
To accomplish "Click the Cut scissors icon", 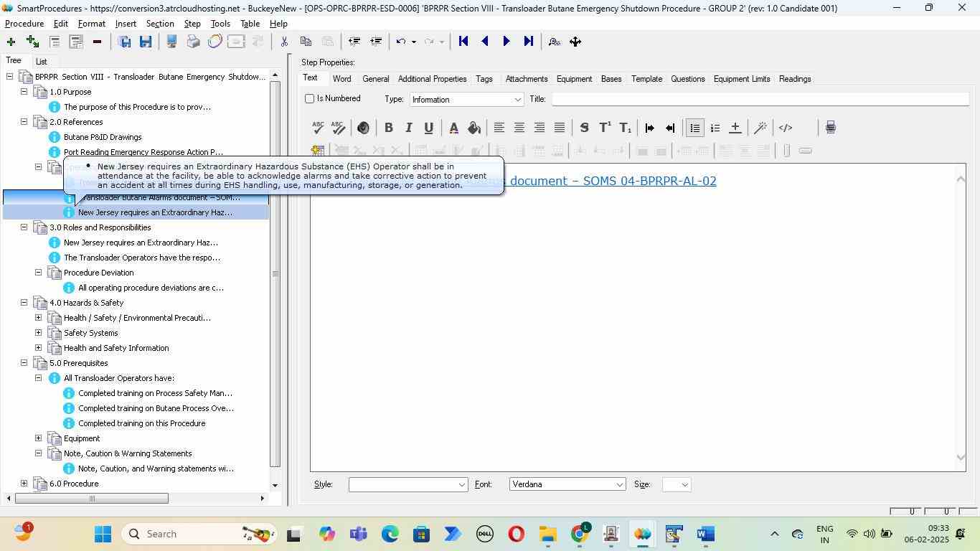I will [284, 42].
